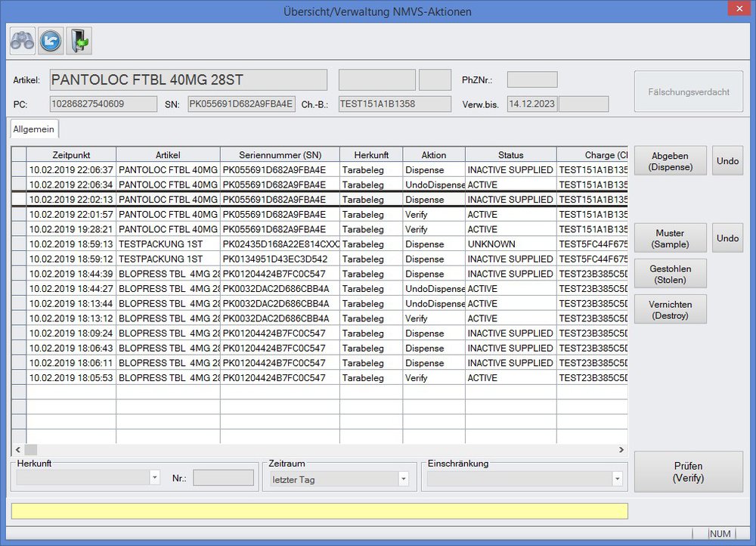Viewport: 756px width, 546px height.
Task: Sort by the Zeitpunkt column header
Action: (72, 155)
